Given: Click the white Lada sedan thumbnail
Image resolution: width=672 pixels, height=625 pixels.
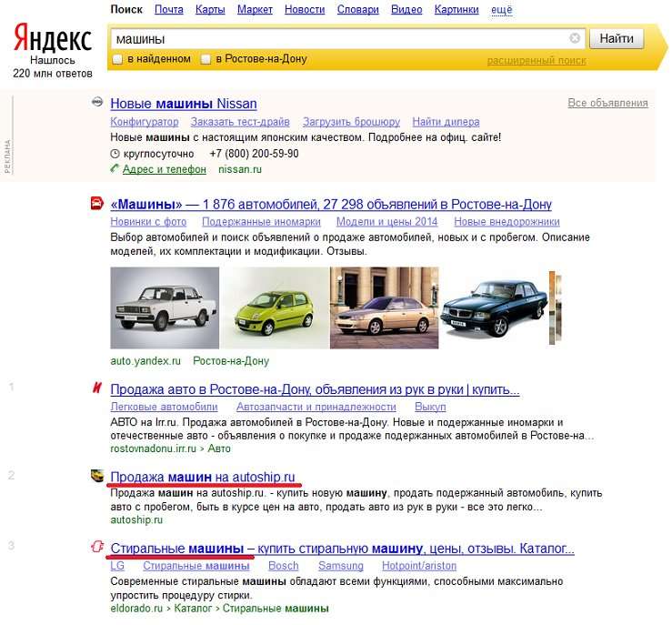Looking at the screenshot, I should point(165,307).
